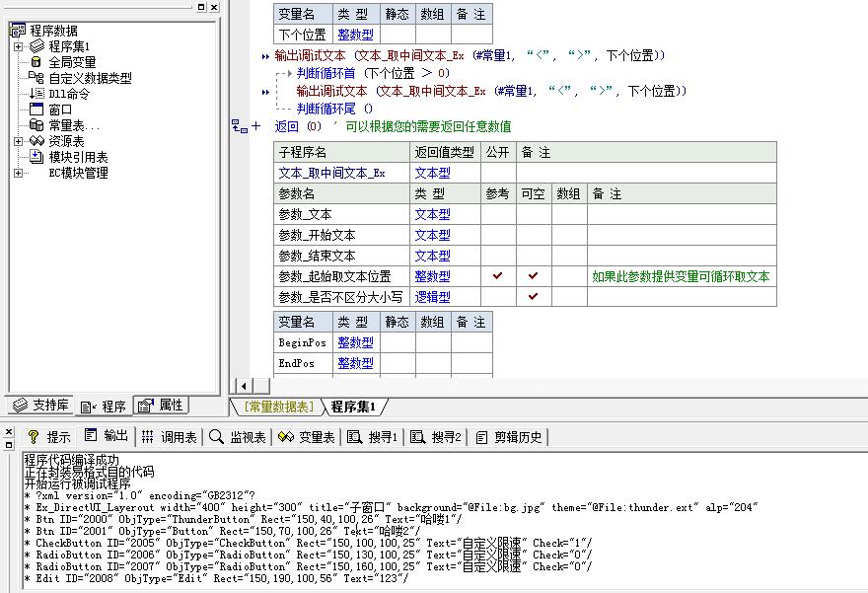Click the 搜寻2 search icon

417,437
